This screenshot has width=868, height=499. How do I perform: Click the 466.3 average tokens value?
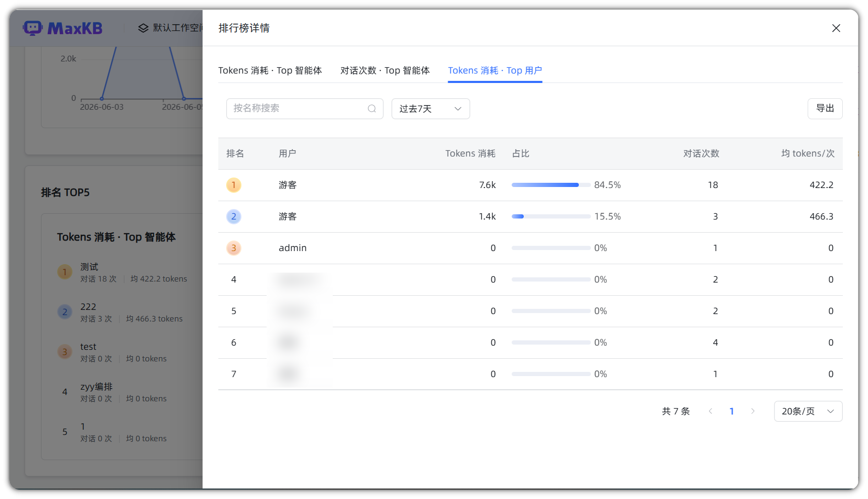pyautogui.click(x=821, y=216)
